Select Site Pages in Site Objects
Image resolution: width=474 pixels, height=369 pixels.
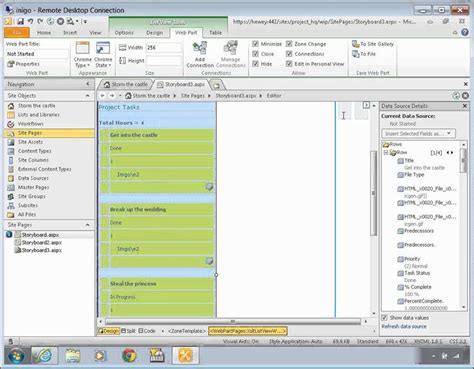point(30,133)
